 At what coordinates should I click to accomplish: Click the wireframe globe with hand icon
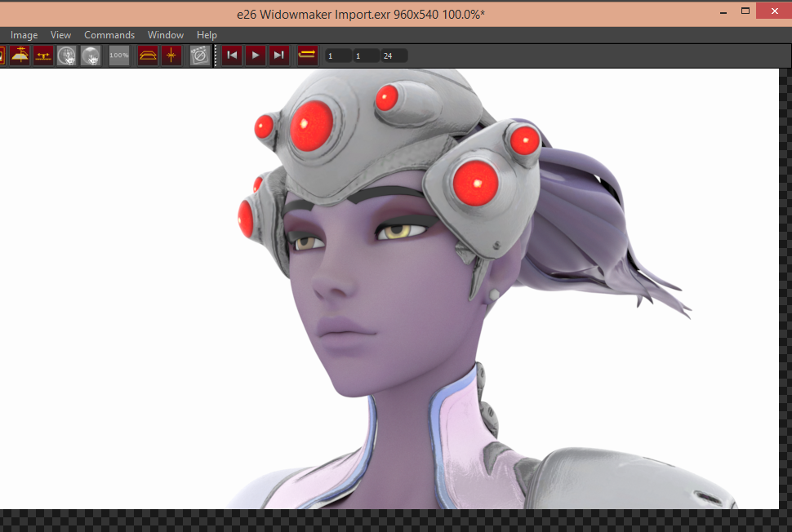67,55
